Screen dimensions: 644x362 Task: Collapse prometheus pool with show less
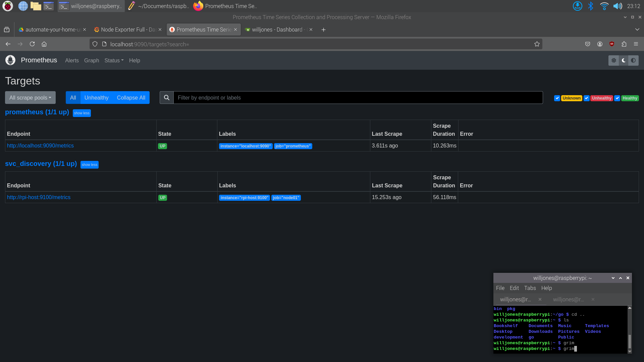click(x=82, y=113)
